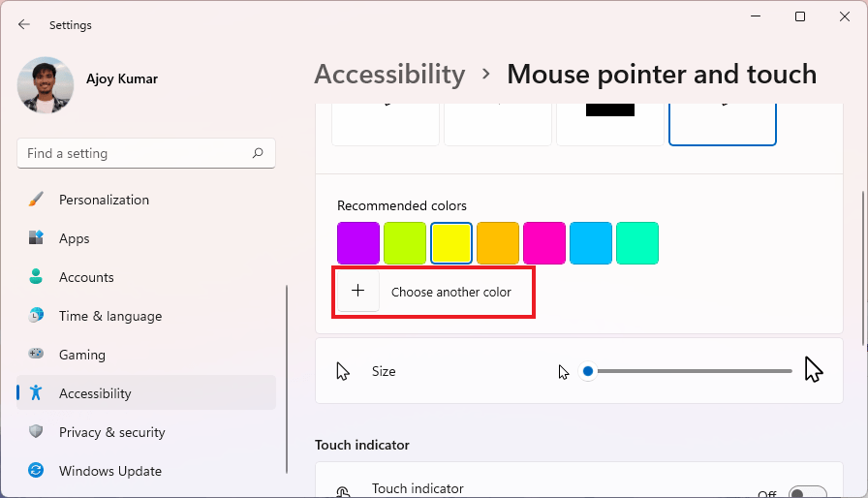Click the Apps sidebar icon
The height and width of the screenshot is (498, 868).
tap(36, 238)
